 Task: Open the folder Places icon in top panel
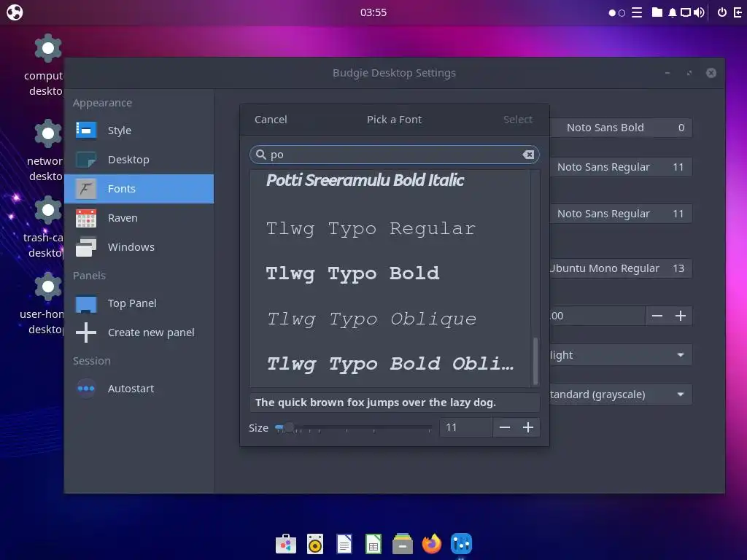pos(657,12)
